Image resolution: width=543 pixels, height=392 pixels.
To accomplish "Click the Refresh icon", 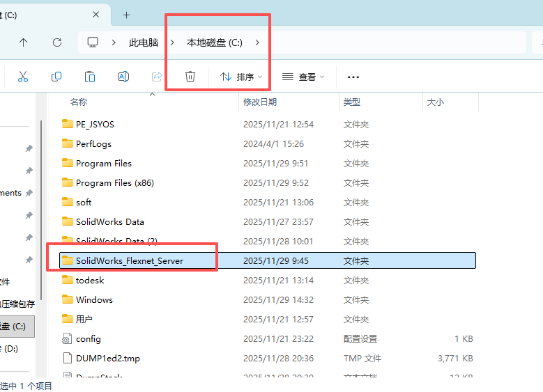I will pos(57,42).
